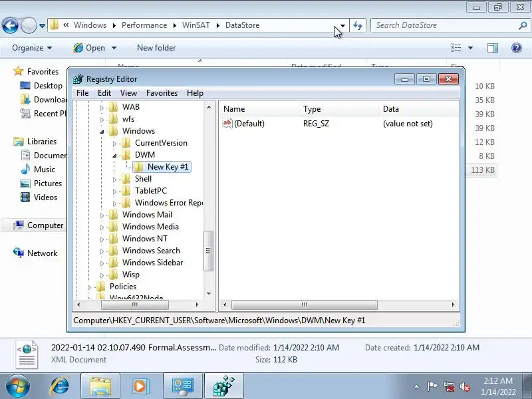Open Registry Editor Favorites menu
Screen dimensions: 532x399
(162, 93)
